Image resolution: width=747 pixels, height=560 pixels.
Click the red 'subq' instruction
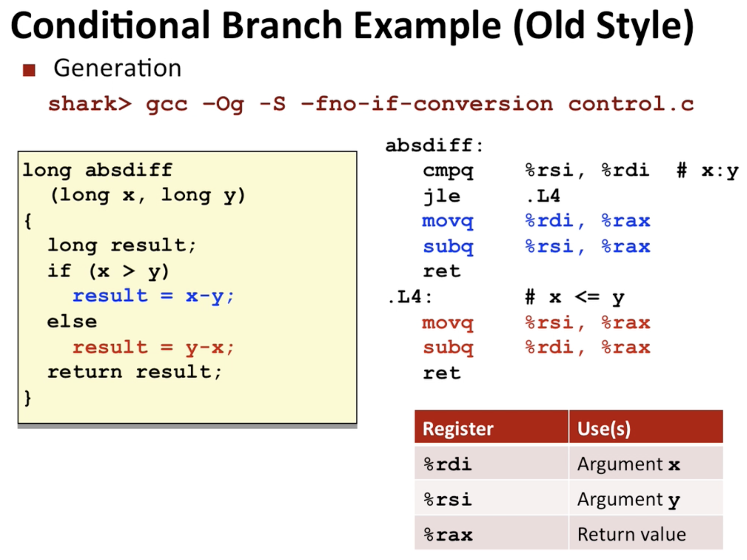[448, 348]
